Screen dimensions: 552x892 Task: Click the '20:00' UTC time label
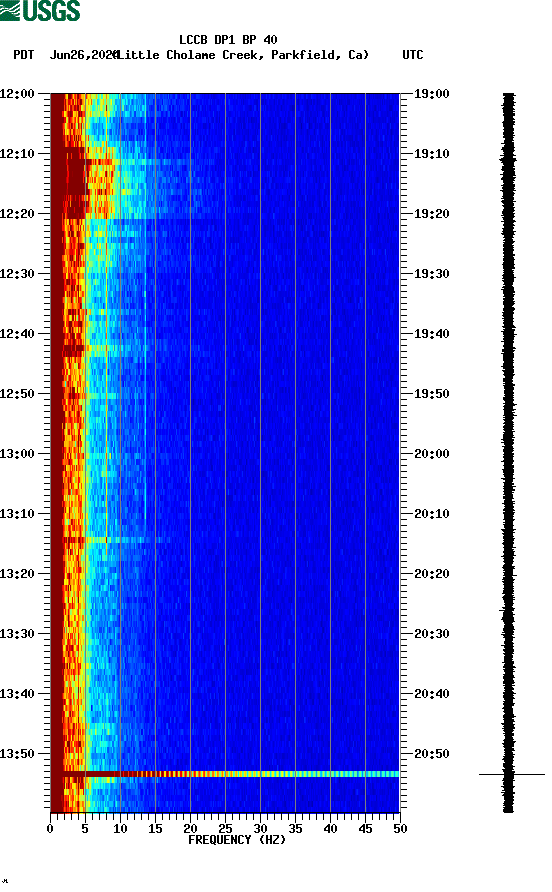tap(431, 453)
